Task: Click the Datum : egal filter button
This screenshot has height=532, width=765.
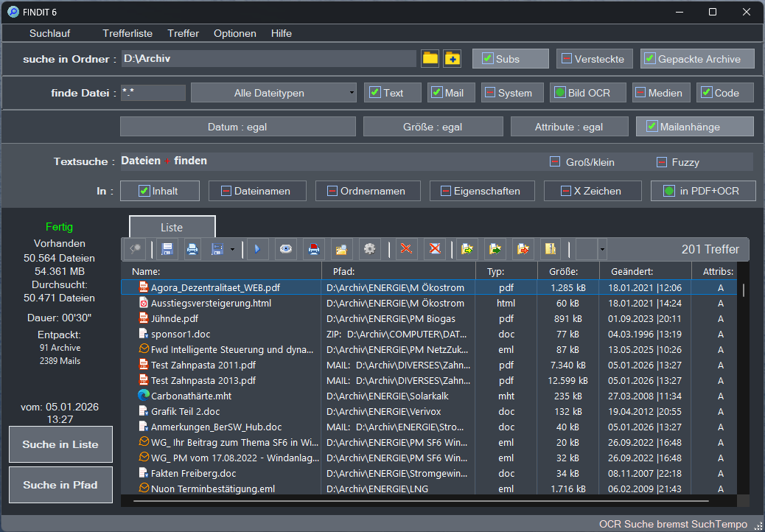Action: [x=237, y=126]
